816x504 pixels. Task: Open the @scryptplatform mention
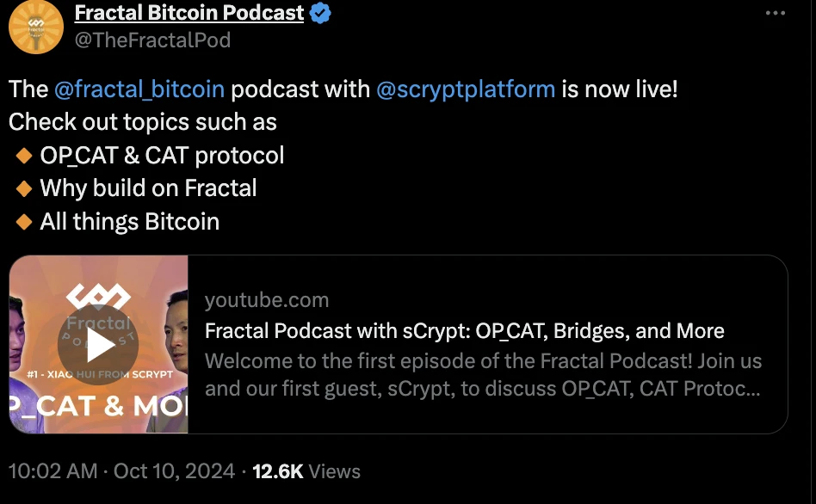point(466,89)
